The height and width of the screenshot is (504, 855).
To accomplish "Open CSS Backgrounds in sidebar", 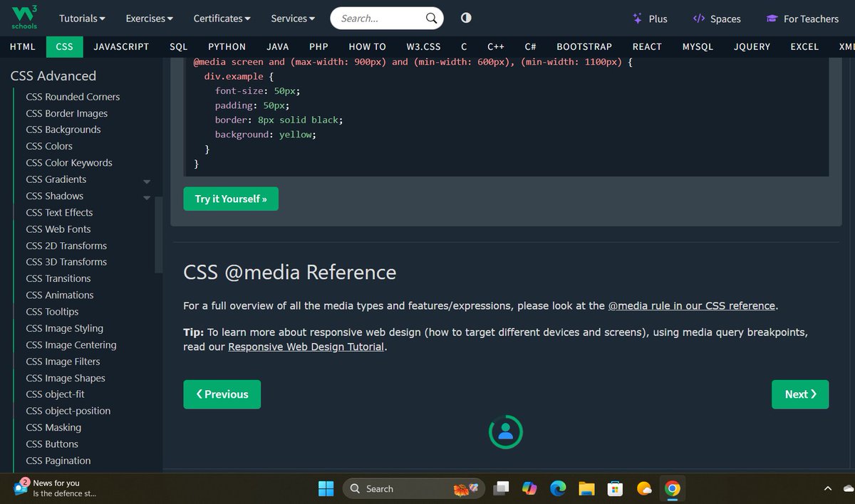I will coord(63,130).
